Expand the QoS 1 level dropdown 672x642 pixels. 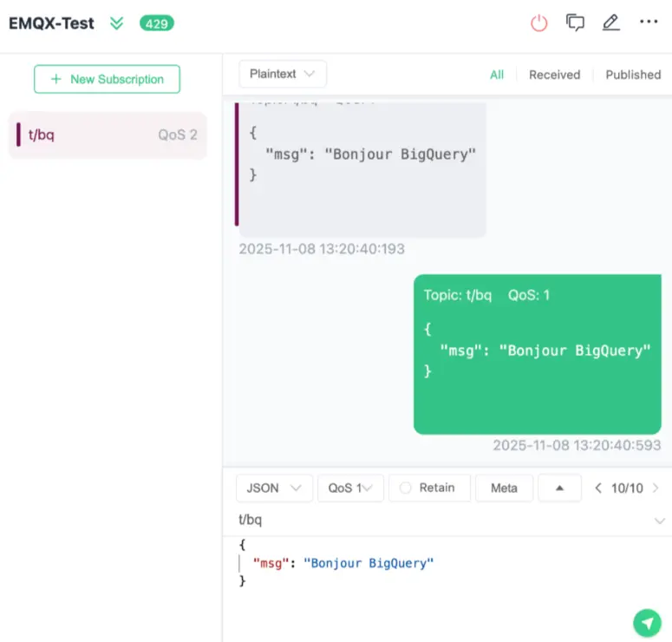pyautogui.click(x=350, y=488)
